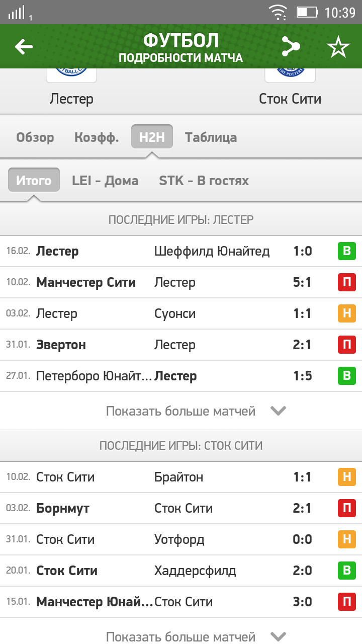Select the Итого filter
The width and height of the screenshot is (362, 644).
click(x=34, y=181)
